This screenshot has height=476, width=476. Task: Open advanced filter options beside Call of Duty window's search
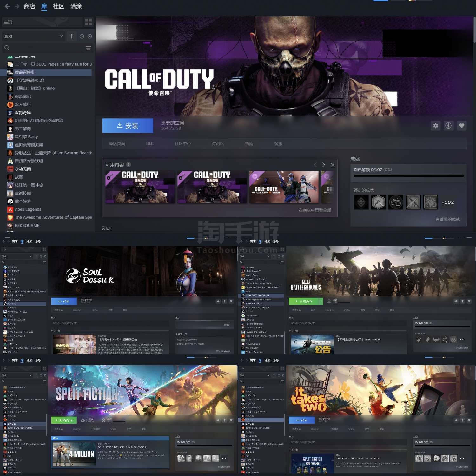point(88,48)
